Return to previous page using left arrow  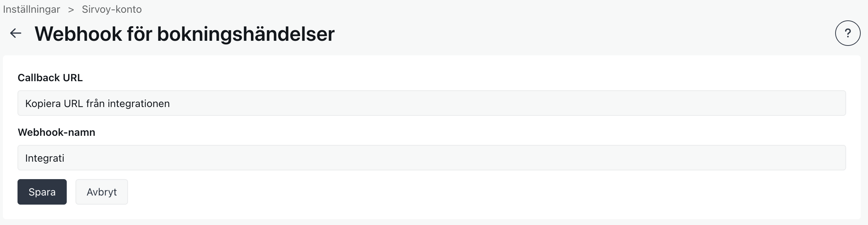coord(16,33)
